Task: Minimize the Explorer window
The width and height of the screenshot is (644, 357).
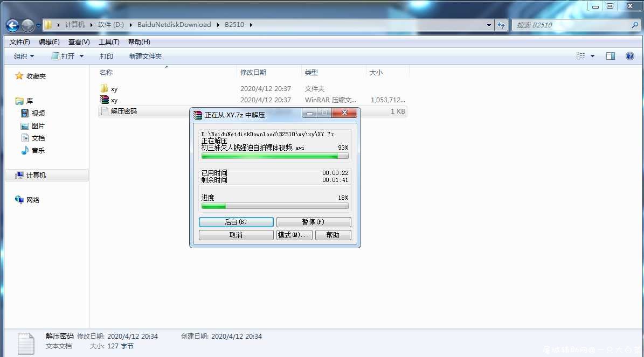Action: pos(595,6)
